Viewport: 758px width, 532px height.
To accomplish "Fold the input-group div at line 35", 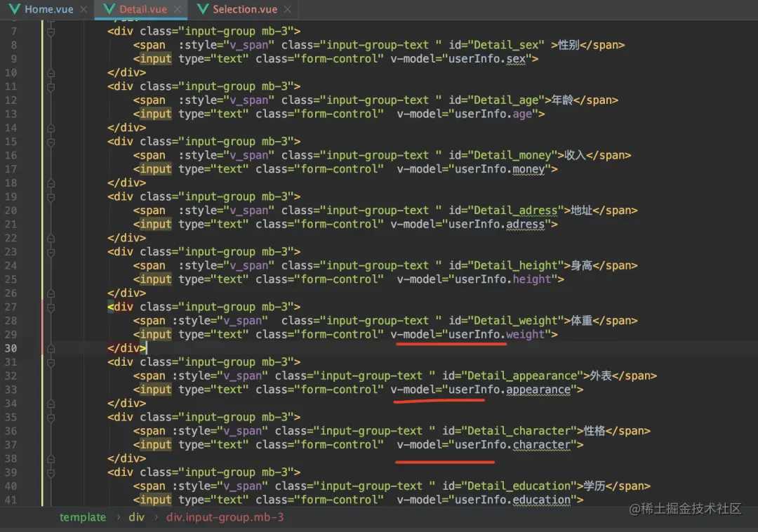I will point(51,418).
